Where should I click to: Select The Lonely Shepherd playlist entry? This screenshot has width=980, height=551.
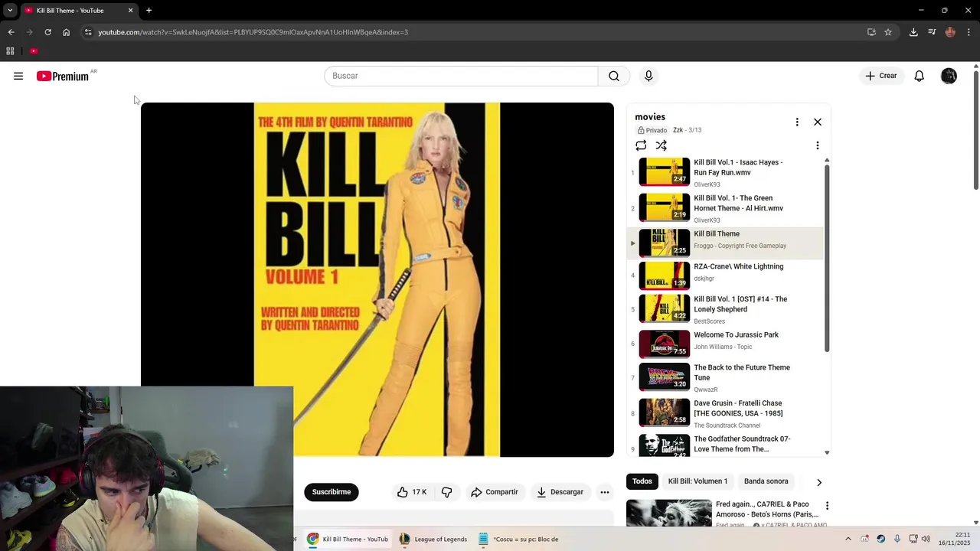point(725,309)
